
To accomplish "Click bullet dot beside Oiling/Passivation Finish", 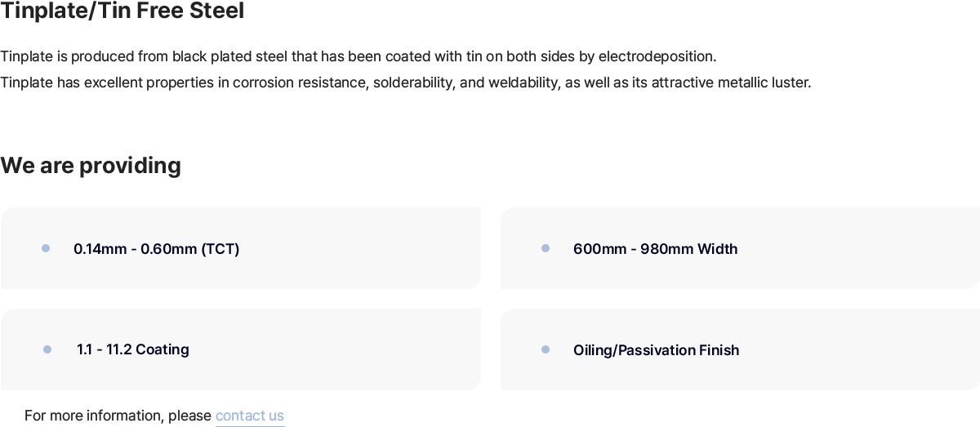I will click(x=546, y=349).
